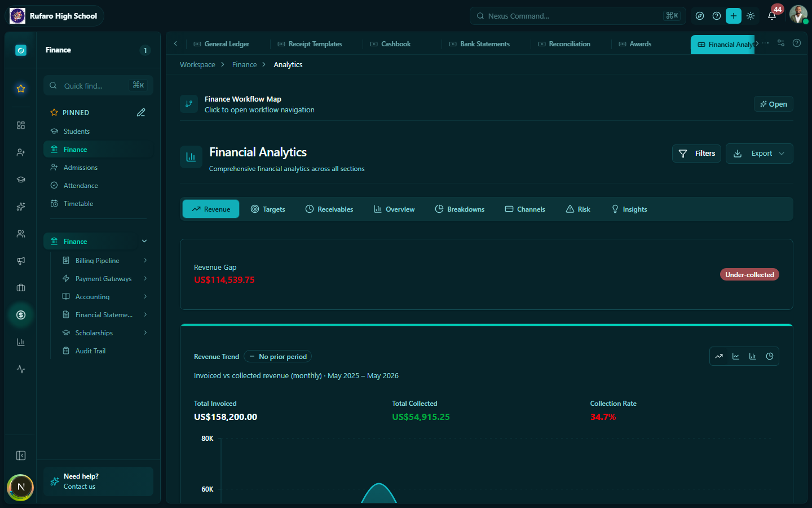Click the Rufaro High School logo
812x508 pixels.
click(x=17, y=16)
